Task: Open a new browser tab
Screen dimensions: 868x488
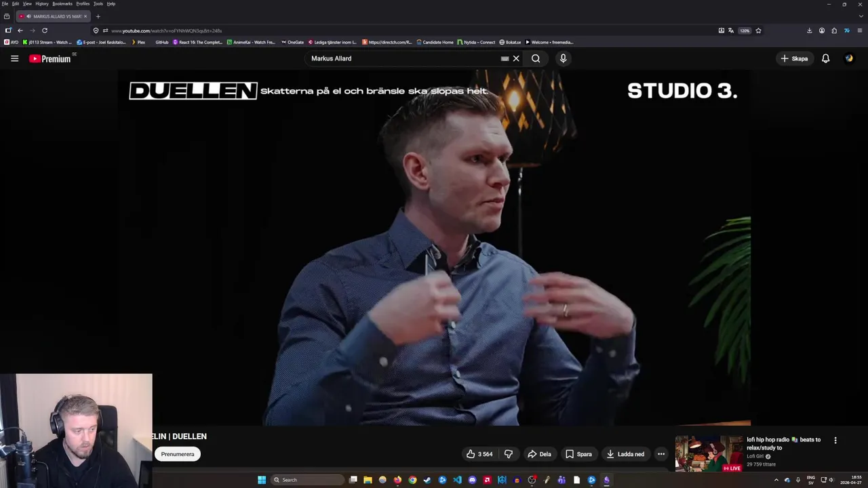Action: click(x=98, y=16)
